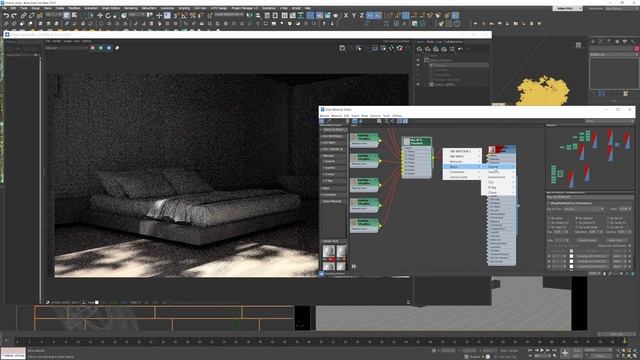
Task: Switch to Log tab in frame buffer panel
Action: [x=439, y=42]
